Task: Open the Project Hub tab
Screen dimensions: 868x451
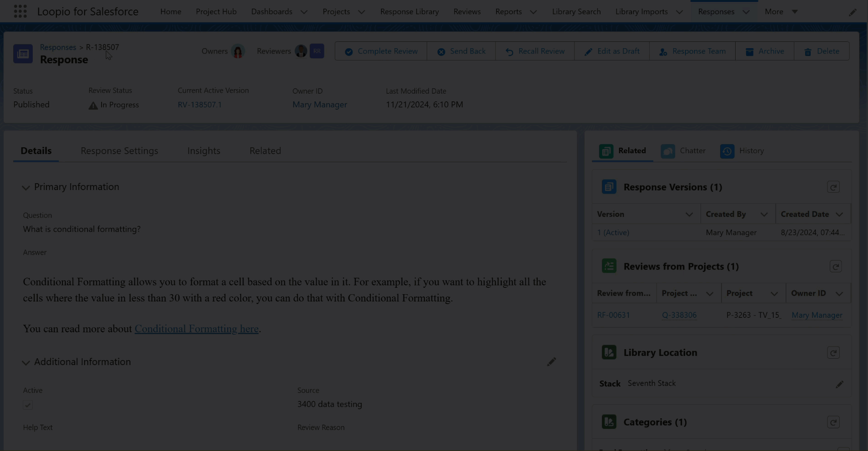Action: point(216,11)
